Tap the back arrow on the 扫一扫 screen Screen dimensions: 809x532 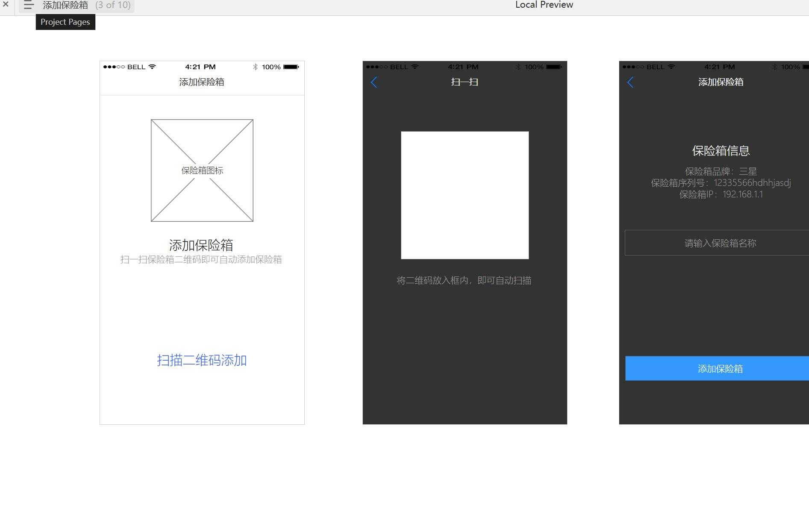point(374,82)
